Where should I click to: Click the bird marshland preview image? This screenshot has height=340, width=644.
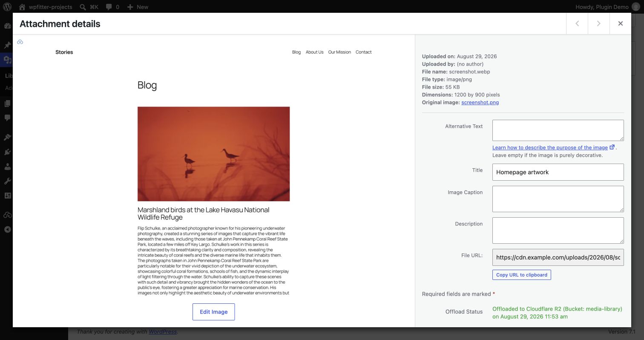click(x=213, y=154)
